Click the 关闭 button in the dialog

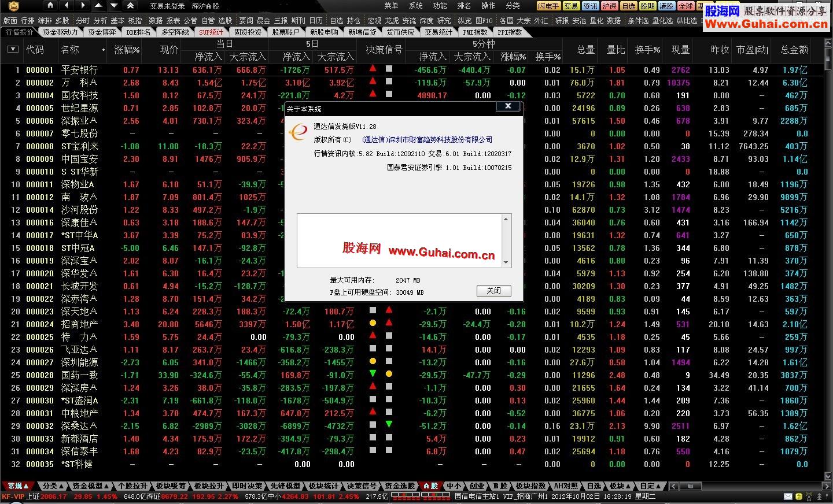(494, 291)
